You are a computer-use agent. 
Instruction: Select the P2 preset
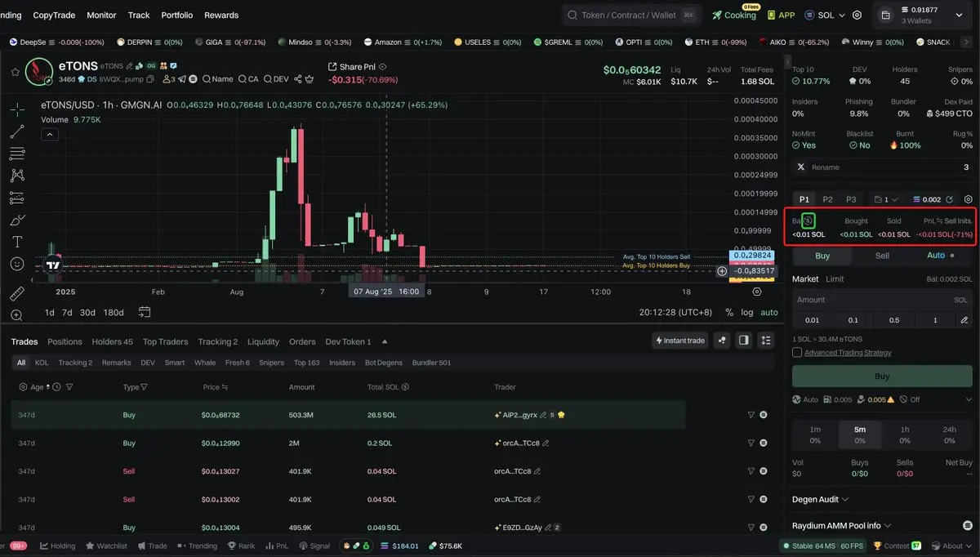pyautogui.click(x=828, y=199)
